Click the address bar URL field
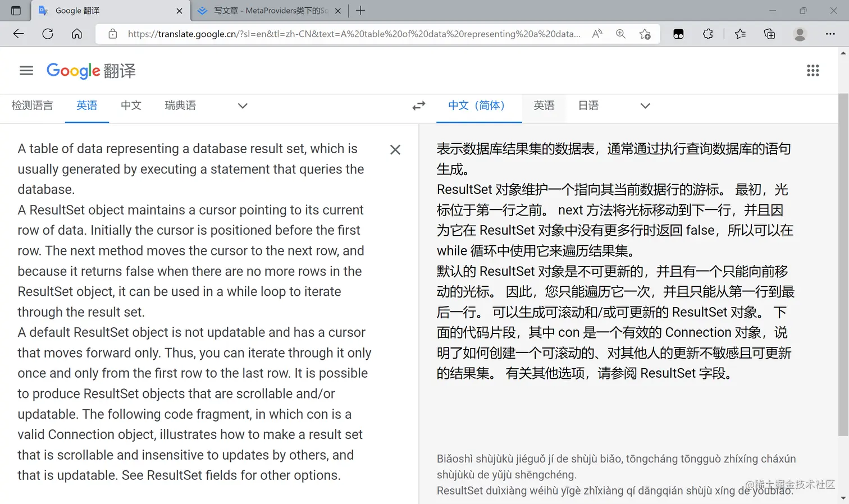849x504 pixels. click(354, 34)
